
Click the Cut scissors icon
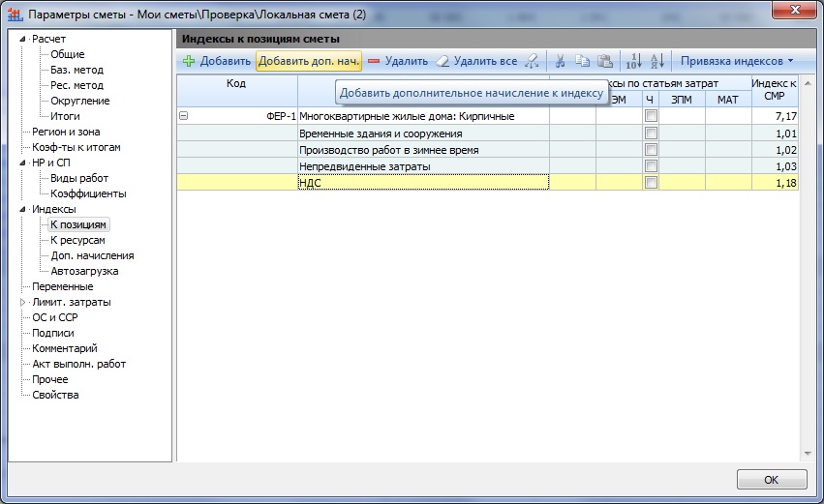[561, 61]
